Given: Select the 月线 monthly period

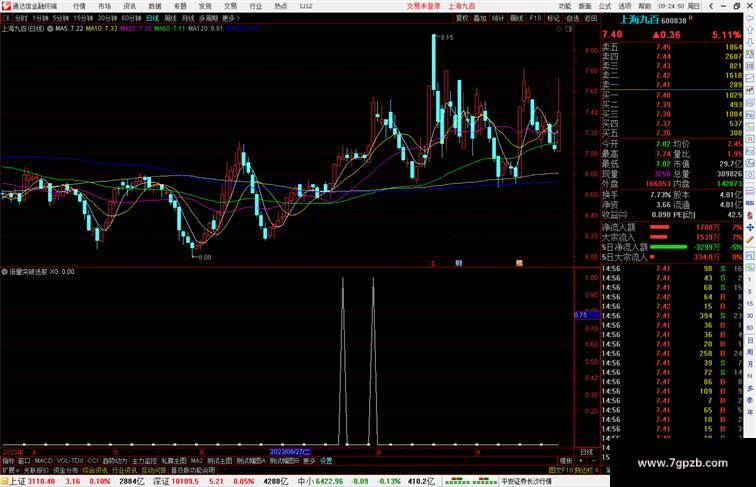Looking at the screenshot, I should point(188,18).
